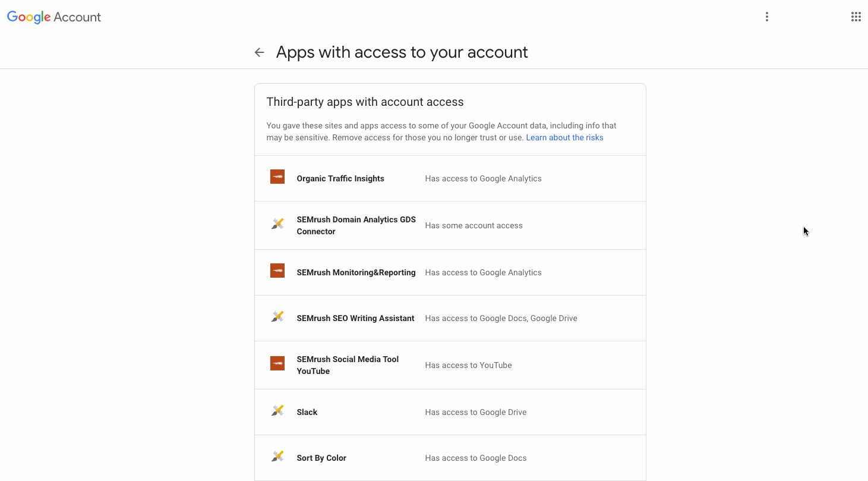Go back using the left arrow

[259, 52]
